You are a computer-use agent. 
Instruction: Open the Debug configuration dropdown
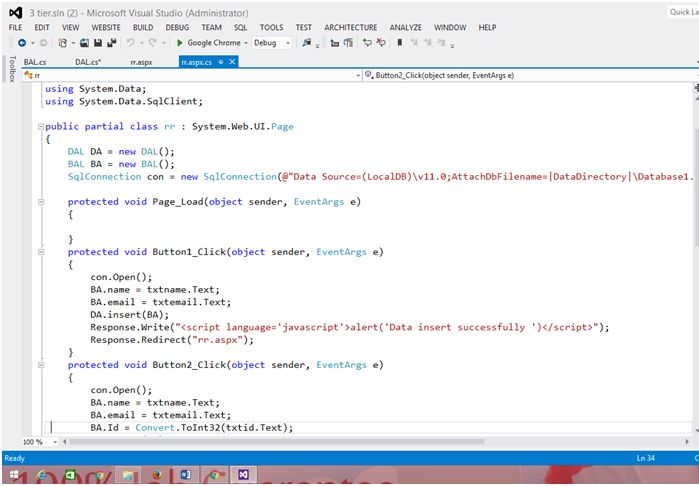[271, 43]
